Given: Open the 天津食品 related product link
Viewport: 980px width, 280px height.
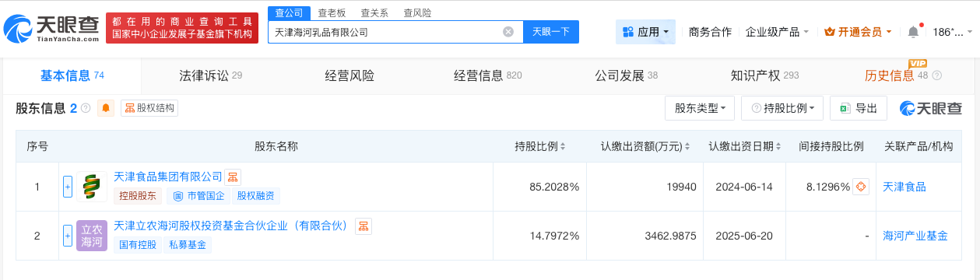Looking at the screenshot, I should (904, 187).
